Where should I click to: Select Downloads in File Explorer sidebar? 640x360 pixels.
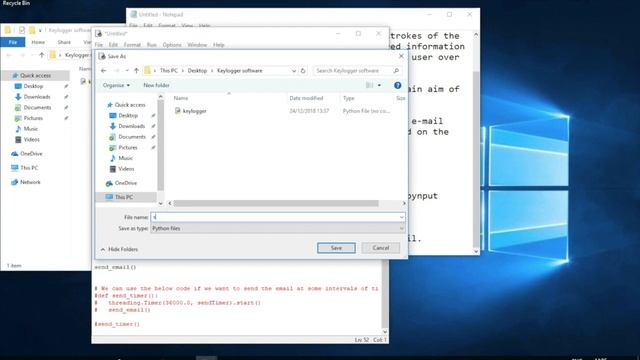(37, 97)
